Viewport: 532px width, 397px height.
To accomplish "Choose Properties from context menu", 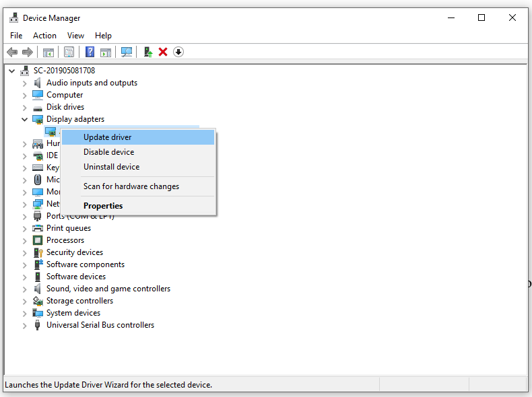I will [138, 206].
